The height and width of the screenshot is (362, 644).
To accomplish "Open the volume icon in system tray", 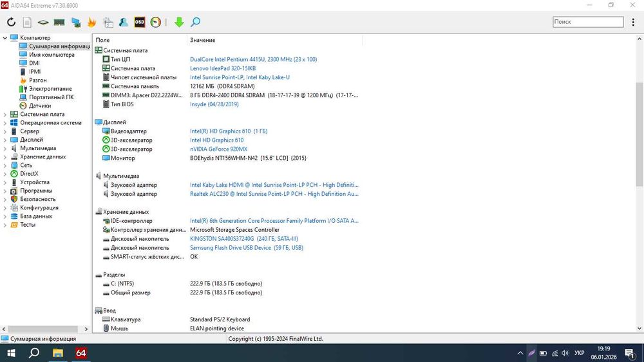I will [565, 353].
